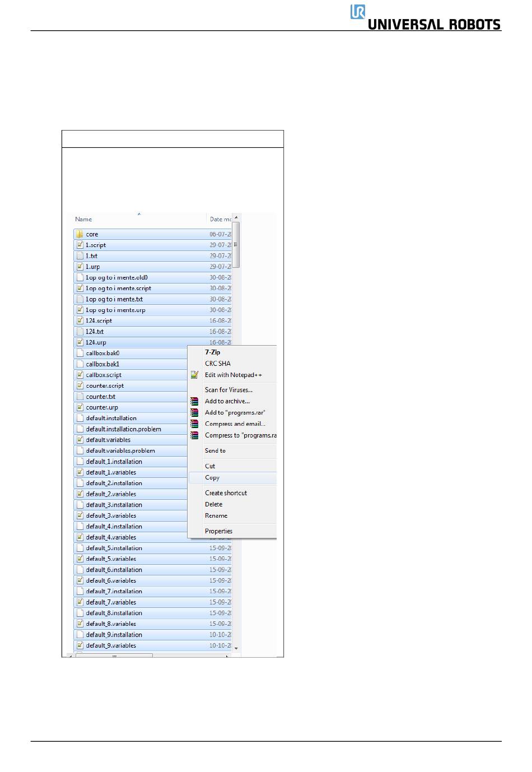Click WinRAR icon beside Compress to "programs.ra
The width and height of the screenshot is (532, 772).
click(x=194, y=435)
